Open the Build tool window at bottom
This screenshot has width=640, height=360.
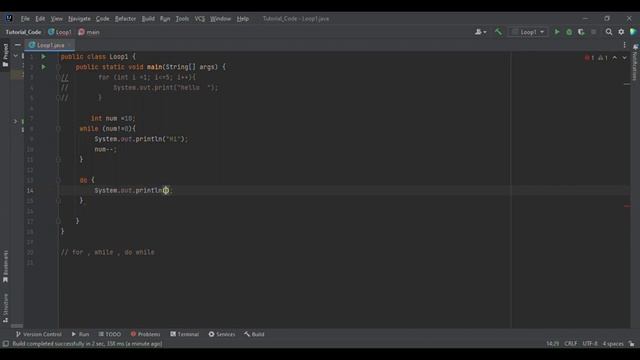click(x=254, y=334)
